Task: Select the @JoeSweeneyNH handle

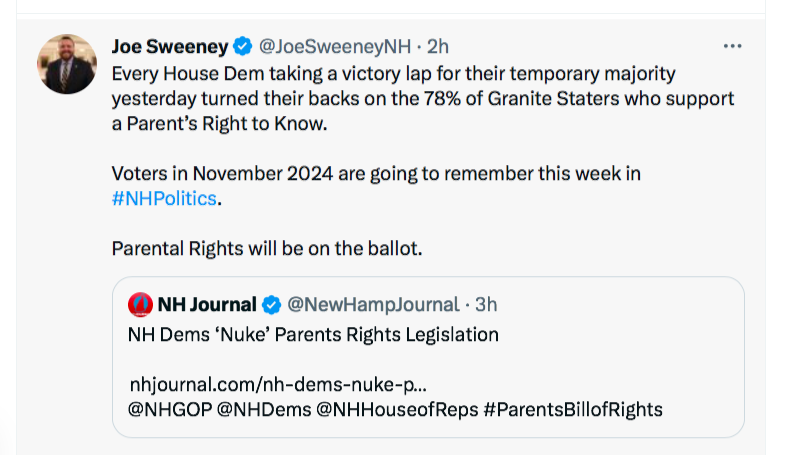Action: pyautogui.click(x=334, y=46)
